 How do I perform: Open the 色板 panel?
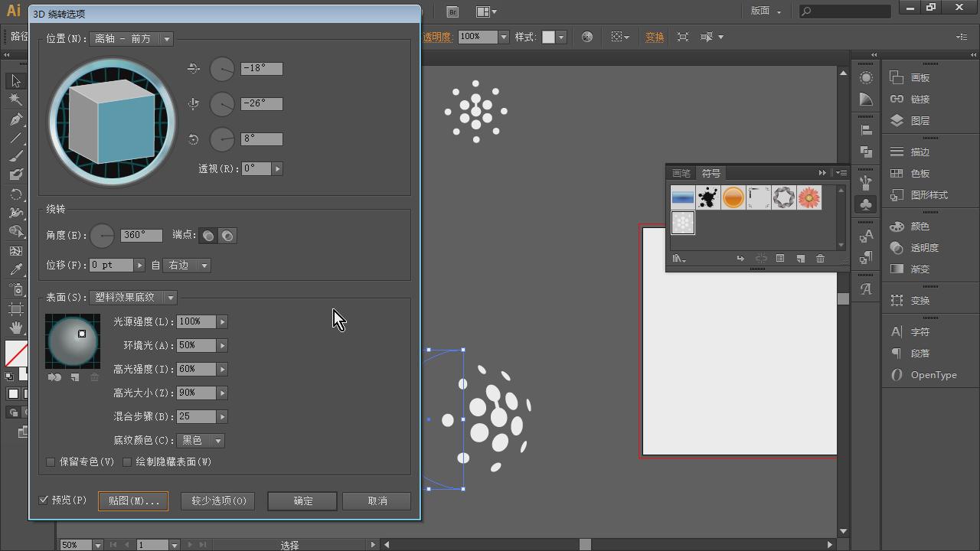(x=911, y=173)
